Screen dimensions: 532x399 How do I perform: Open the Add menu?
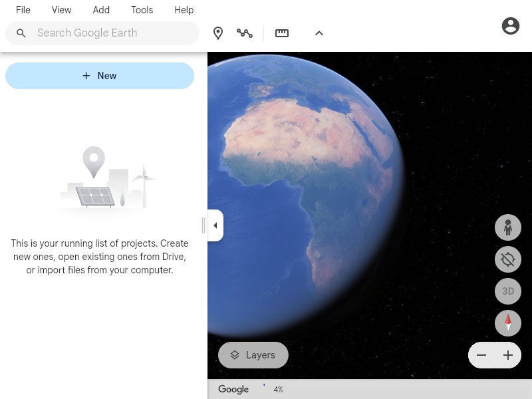point(101,10)
